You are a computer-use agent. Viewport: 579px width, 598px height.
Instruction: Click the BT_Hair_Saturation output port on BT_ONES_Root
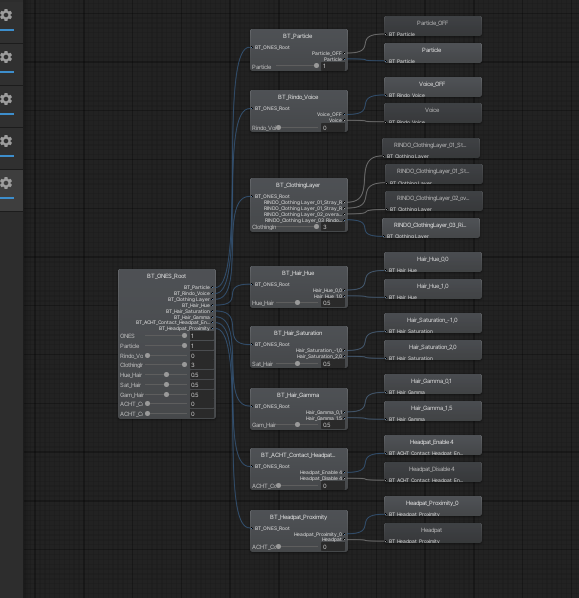(212, 311)
